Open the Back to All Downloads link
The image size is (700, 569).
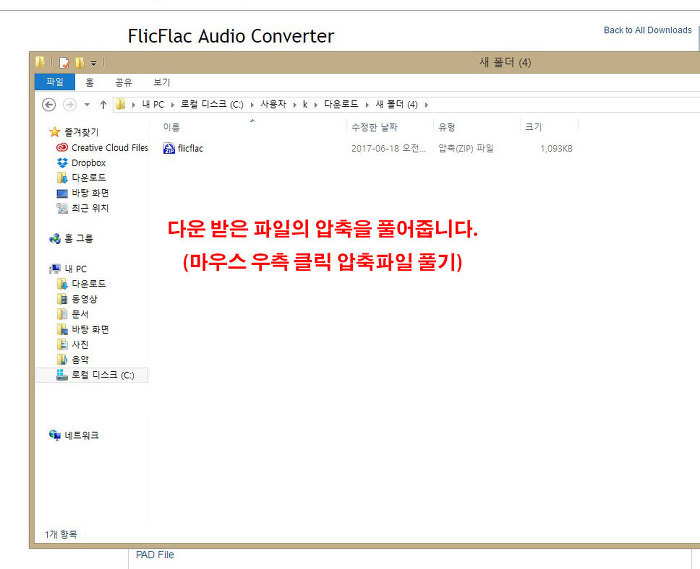(648, 30)
